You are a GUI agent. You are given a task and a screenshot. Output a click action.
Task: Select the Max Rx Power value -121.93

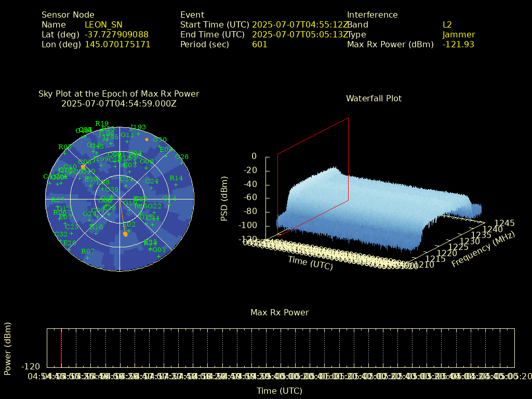click(x=458, y=45)
